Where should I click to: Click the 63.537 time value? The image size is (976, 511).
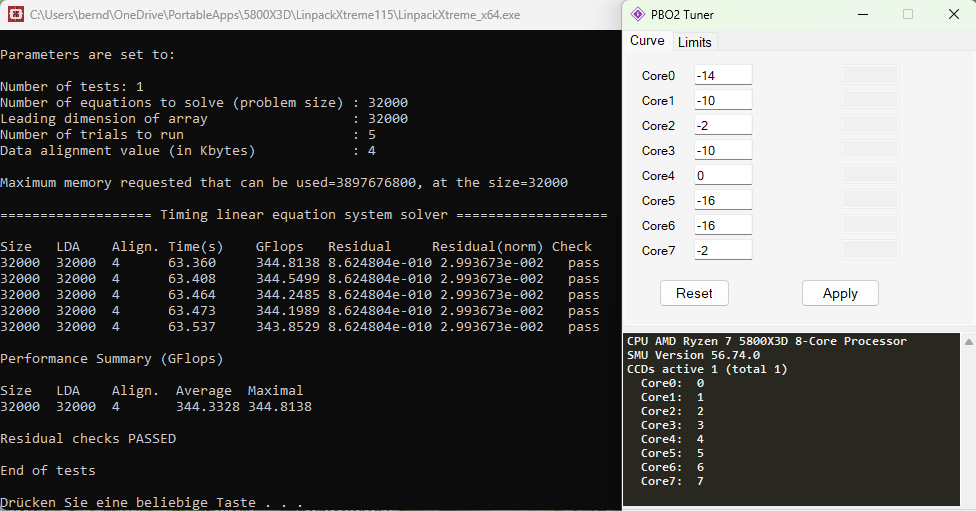point(192,327)
